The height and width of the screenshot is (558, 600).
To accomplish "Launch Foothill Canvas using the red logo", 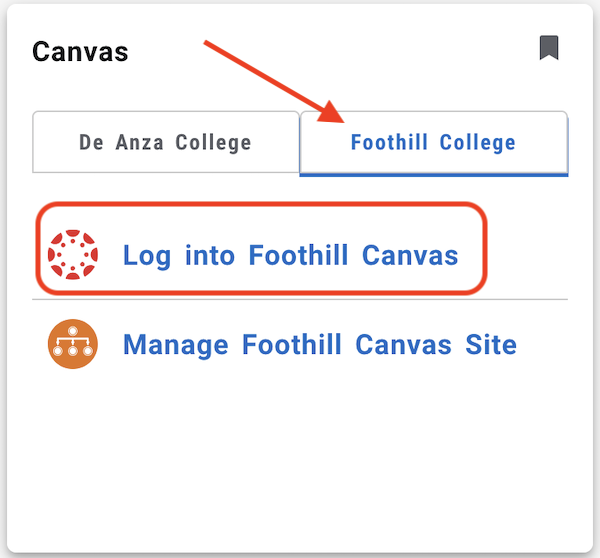I will point(73,254).
